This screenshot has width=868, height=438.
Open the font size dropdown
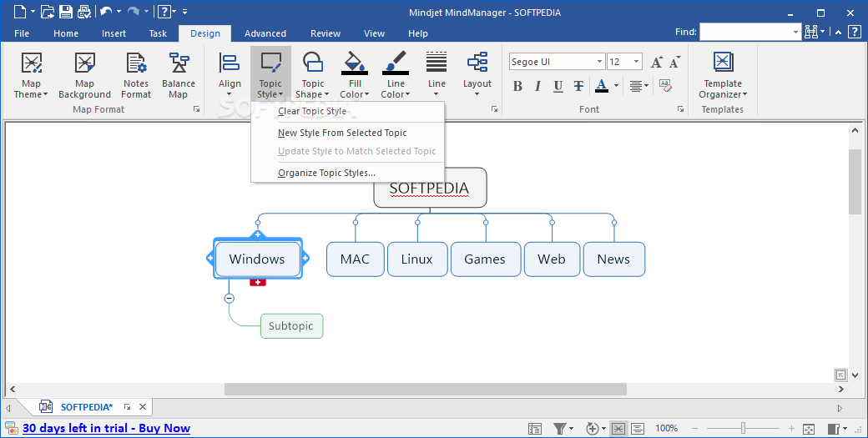(x=637, y=62)
